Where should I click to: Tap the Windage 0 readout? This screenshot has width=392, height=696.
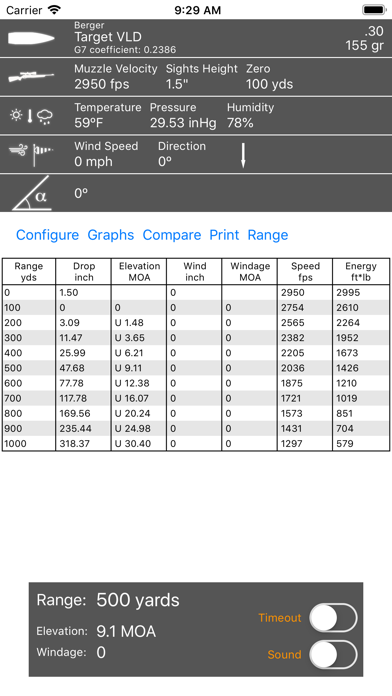(x=101, y=652)
